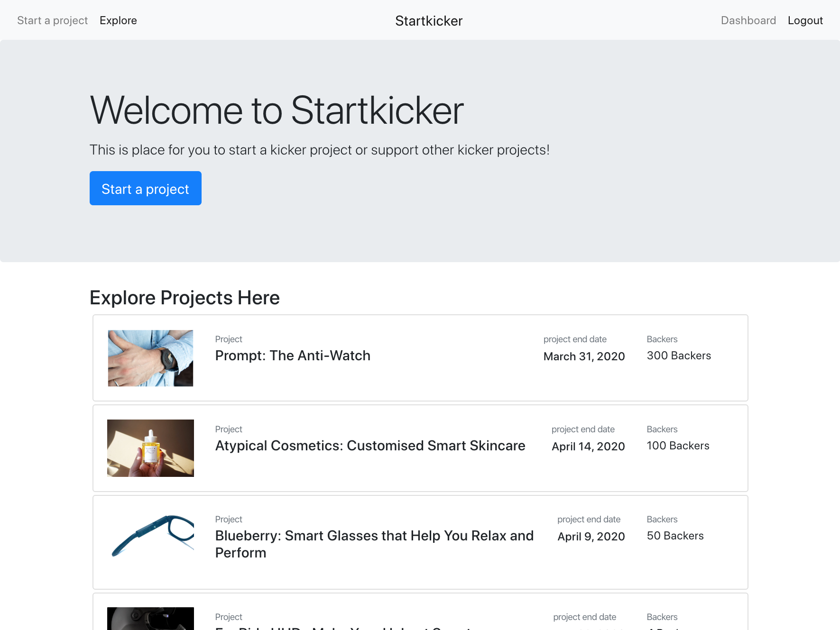Click the Start a project navbar link
This screenshot has width=840, height=630.
tap(52, 20)
